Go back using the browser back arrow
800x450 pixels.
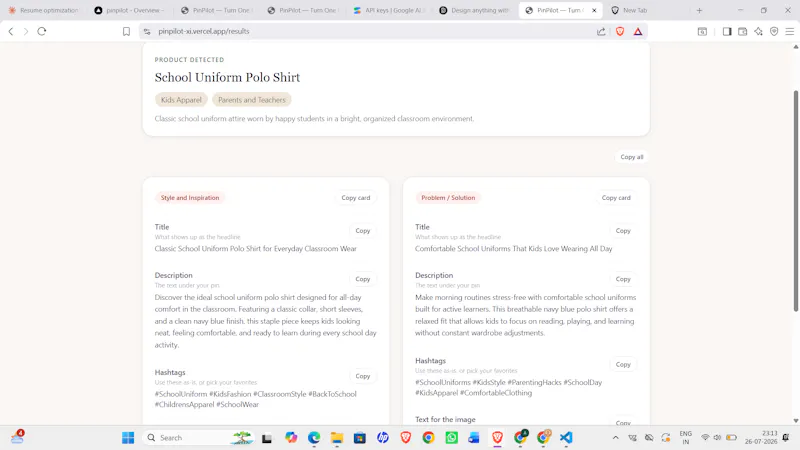point(11,31)
